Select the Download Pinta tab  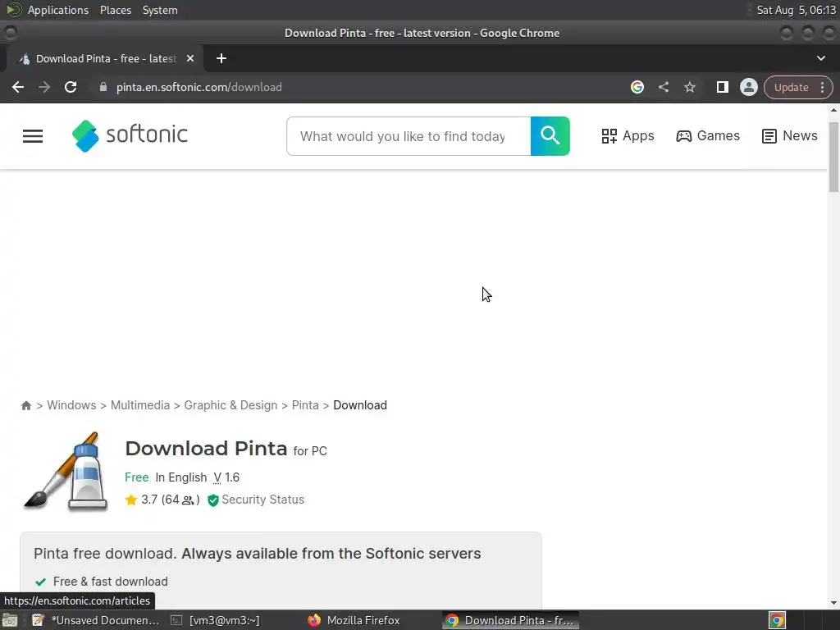pos(106,58)
